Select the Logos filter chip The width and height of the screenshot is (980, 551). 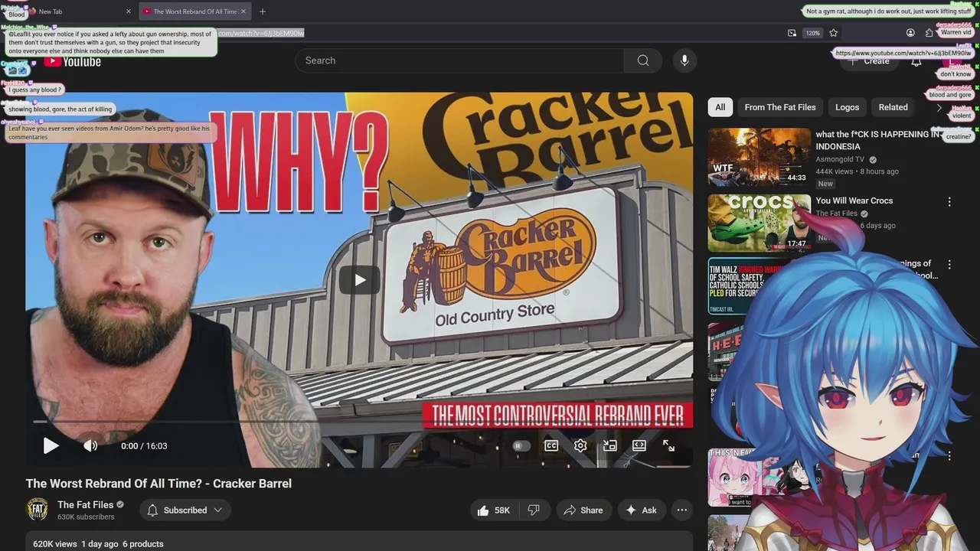pos(847,107)
